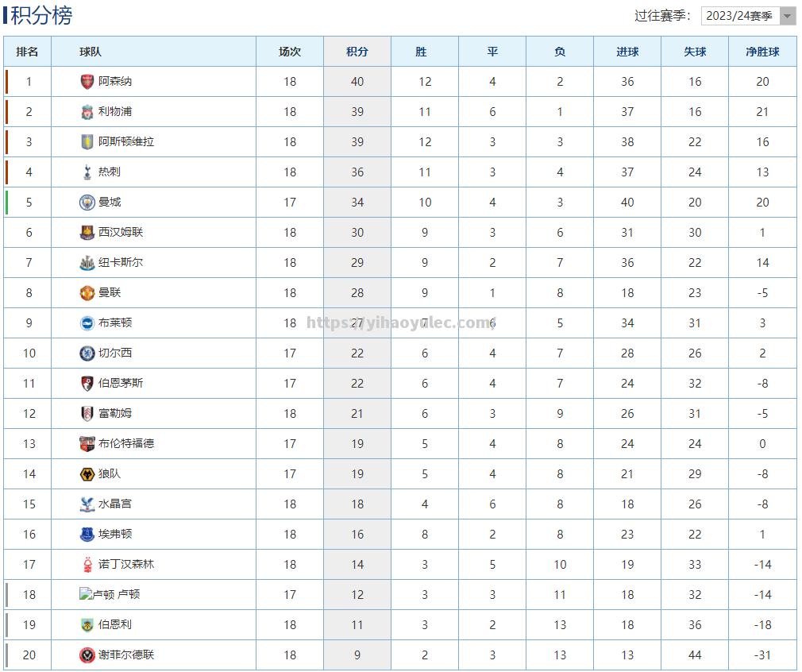Click the 排名 column header
This screenshot has height=672, width=802.
click(x=27, y=52)
